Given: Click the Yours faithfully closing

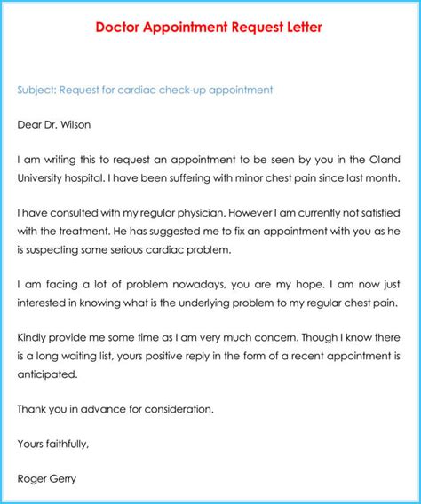Looking at the screenshot, I should click(53, 444).
